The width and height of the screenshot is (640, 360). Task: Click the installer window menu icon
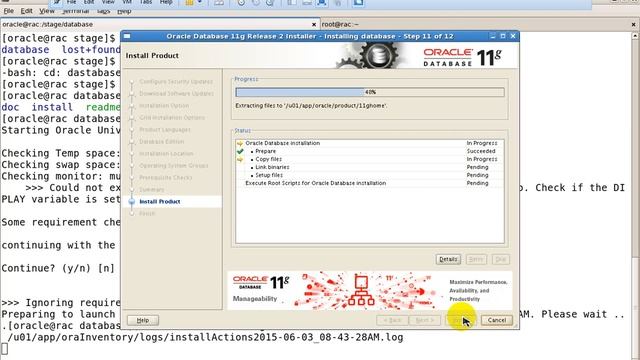[127, 36]
